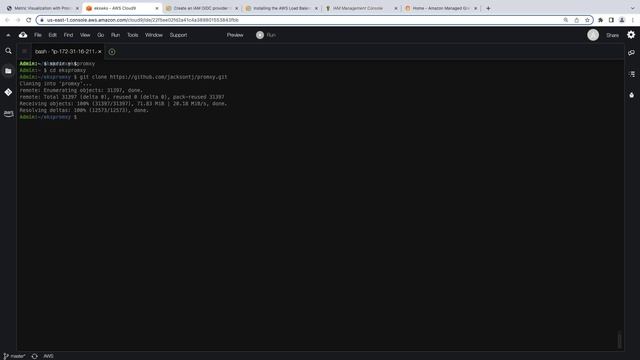Click the green Run button
The image size is (640, 360).
click(266, 35)
